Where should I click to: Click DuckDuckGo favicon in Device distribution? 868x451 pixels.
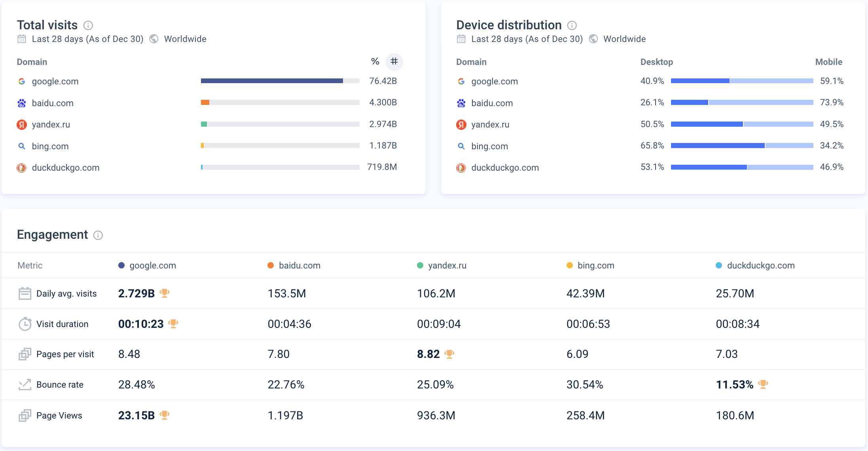pos(461,167)
